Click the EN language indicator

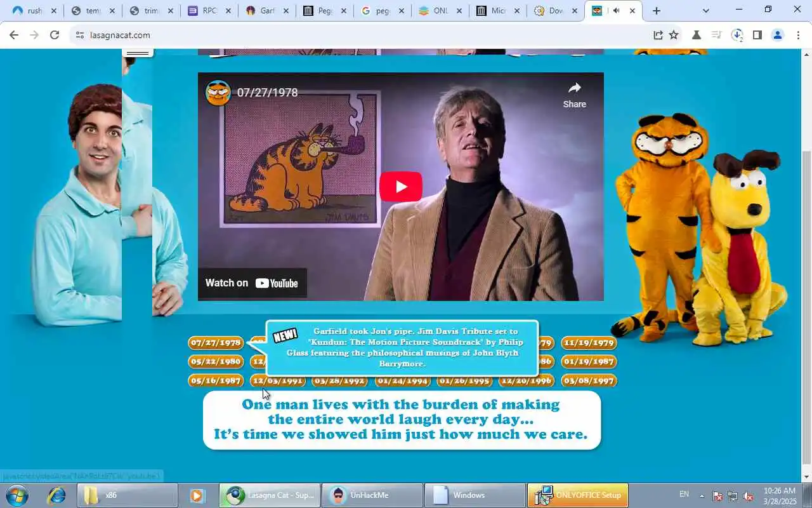coord(684,494)
